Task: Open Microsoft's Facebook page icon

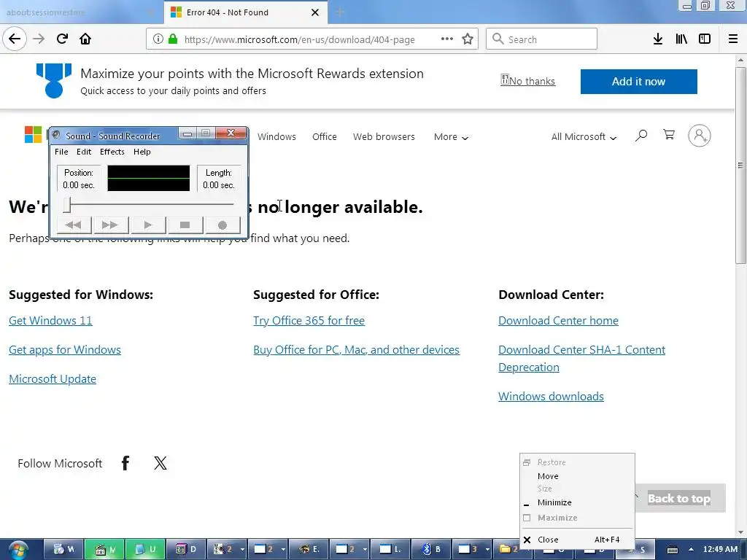Action: point(125,463)
